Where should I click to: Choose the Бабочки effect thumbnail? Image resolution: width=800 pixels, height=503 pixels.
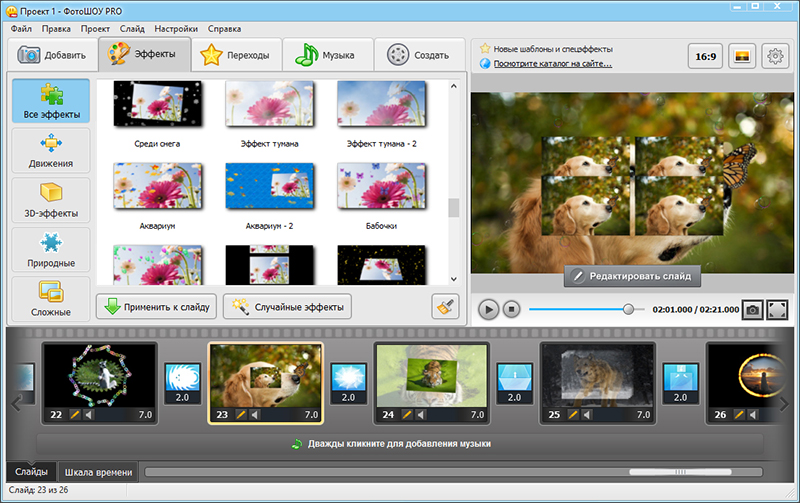point(381,186)
